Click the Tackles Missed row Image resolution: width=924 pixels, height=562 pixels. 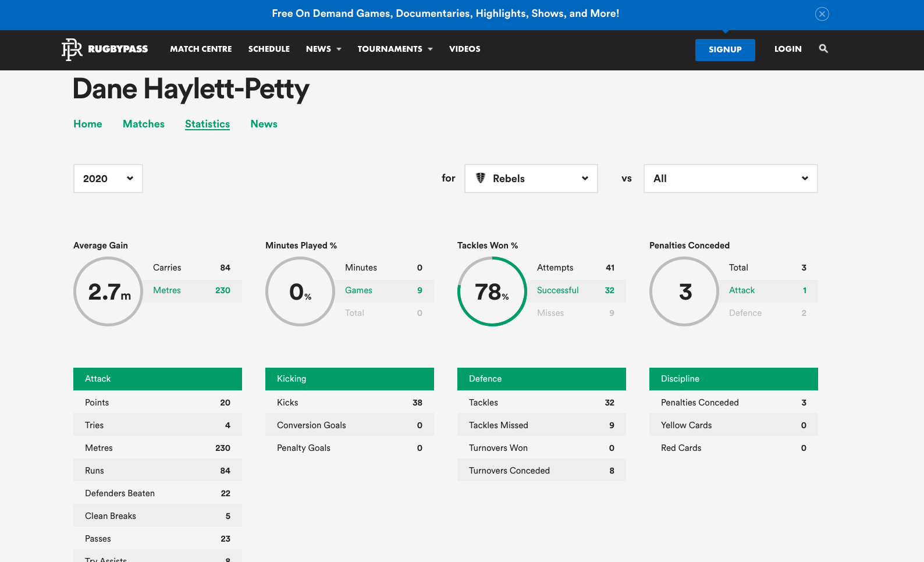542,425
